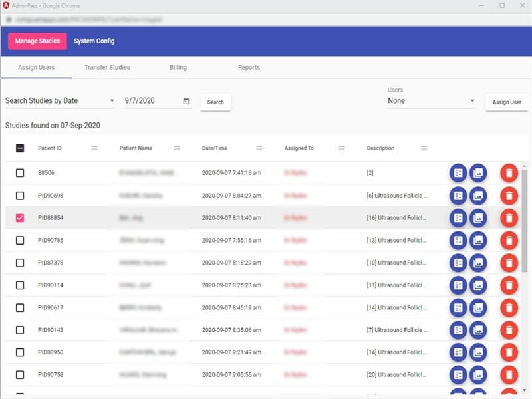
Task: Click the studies table vertical scrollbar
Action: click(x=525, y=221)
